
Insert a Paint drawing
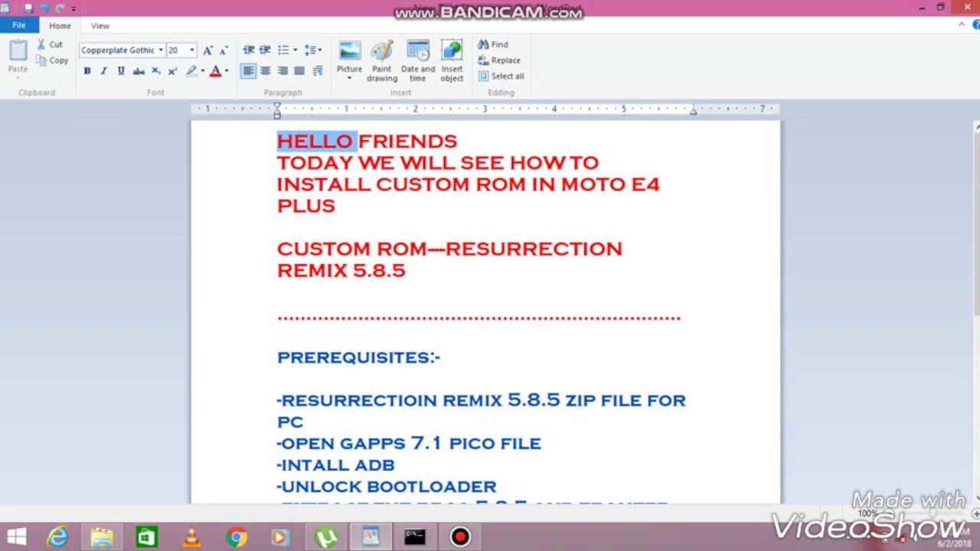click(x=381, y=61)
